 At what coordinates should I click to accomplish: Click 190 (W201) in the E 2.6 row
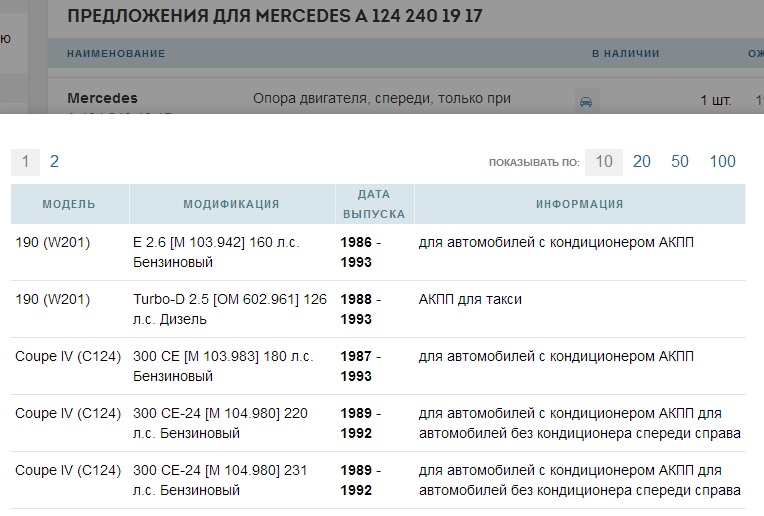53,242
